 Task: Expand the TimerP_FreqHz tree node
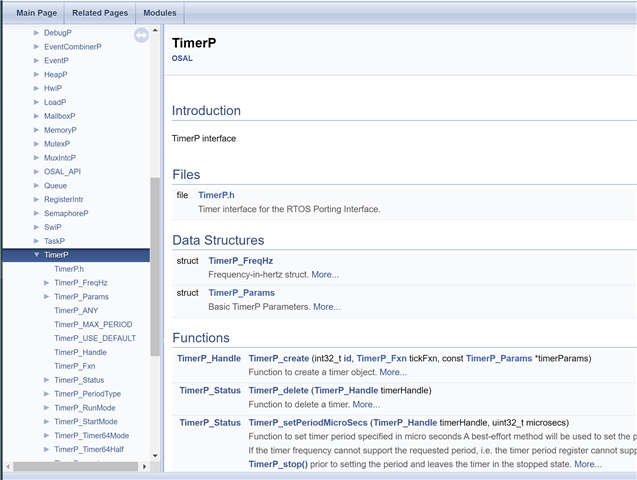tap(46, 283)
